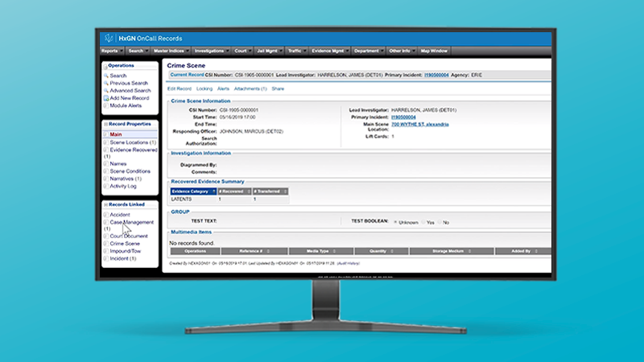
Task: Open the Traffic dropdown menu
Action: pos(296,51)
